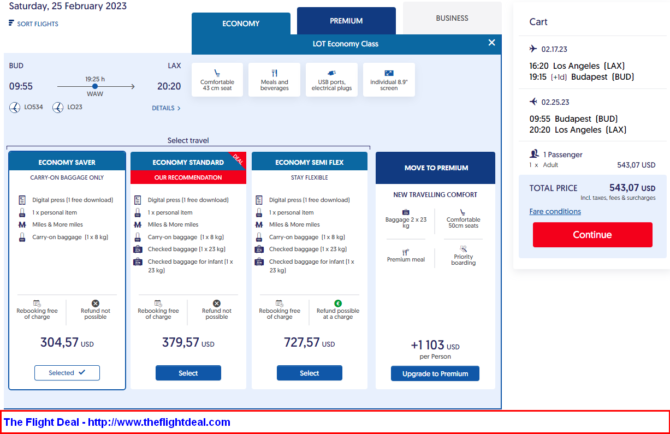Click the Selected button for Economy Saver
Viewport: 670px width, 434px height.
(x=67, y=372)
